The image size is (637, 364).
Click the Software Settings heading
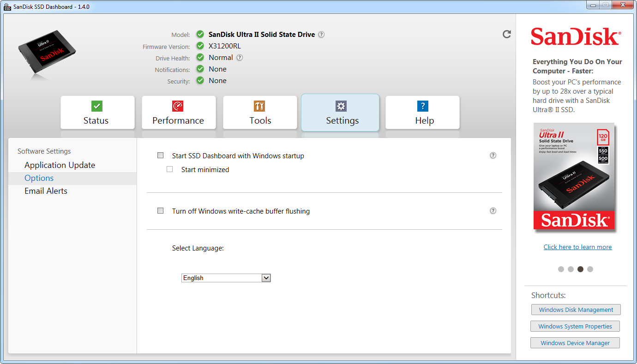tap(44, 151)
